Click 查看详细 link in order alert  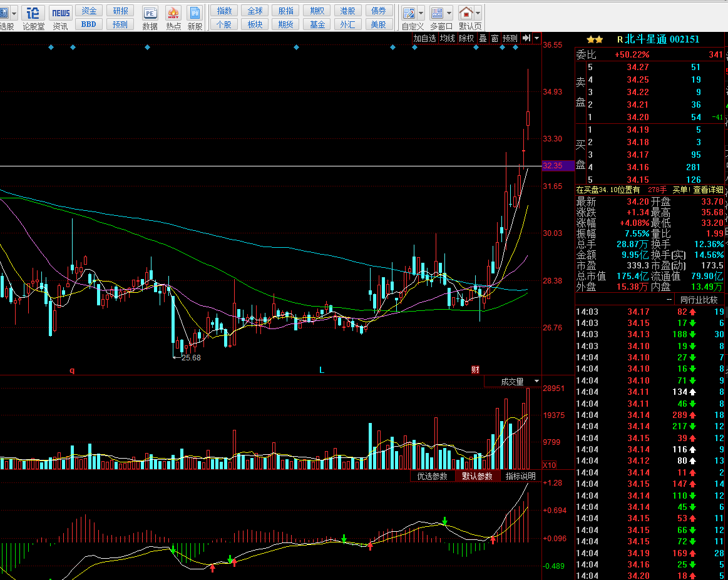708,190
